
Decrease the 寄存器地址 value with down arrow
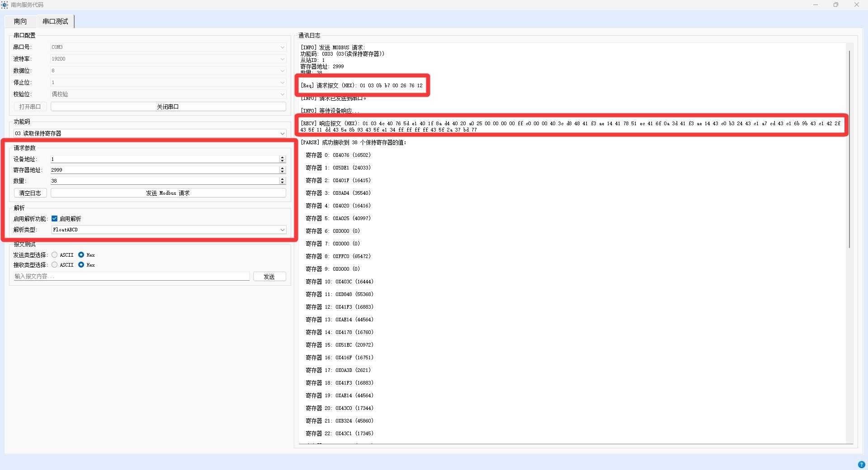283,172
